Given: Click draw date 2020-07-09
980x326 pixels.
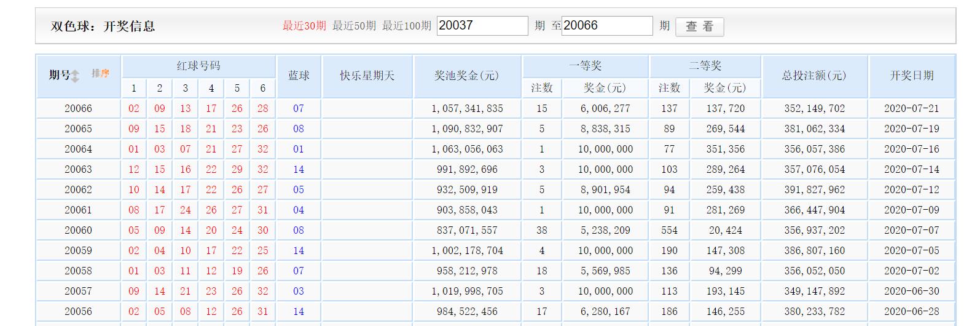Looking at the screenshot, I should tap(912, 210).
